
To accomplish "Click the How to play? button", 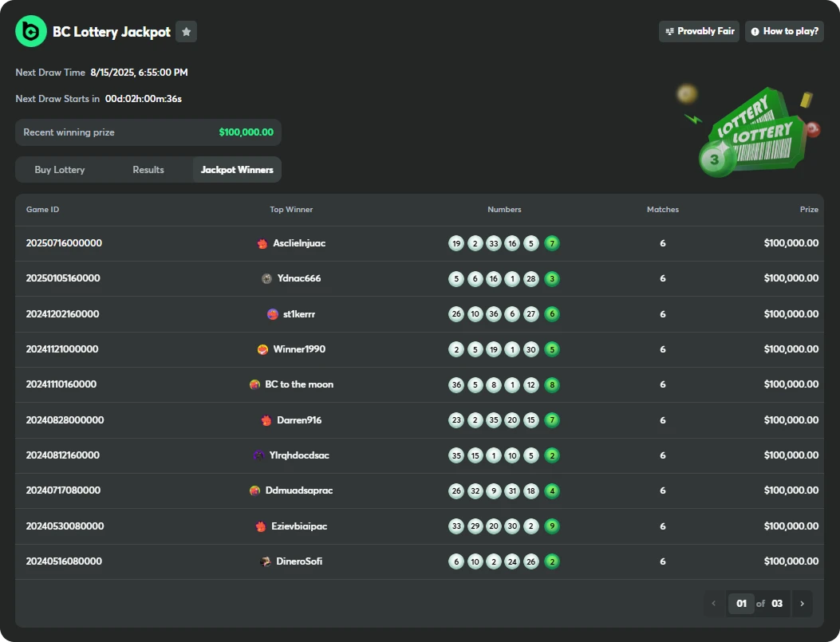I will coord(784,31).
